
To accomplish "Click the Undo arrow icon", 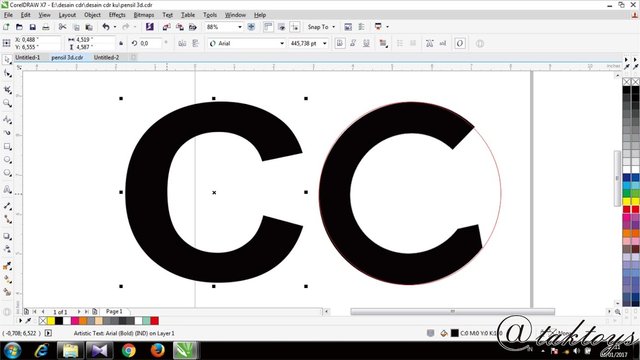I will click(x=106, y=27).
